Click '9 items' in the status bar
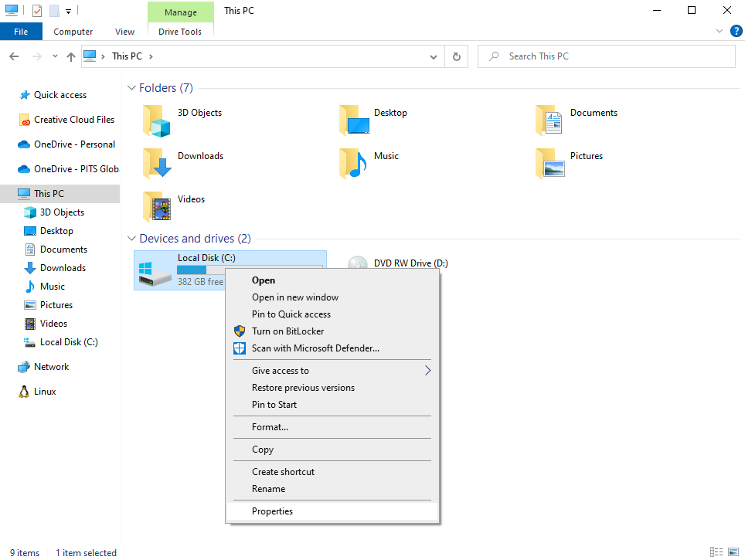Screen dimensions: 745x560 (25, 553)
